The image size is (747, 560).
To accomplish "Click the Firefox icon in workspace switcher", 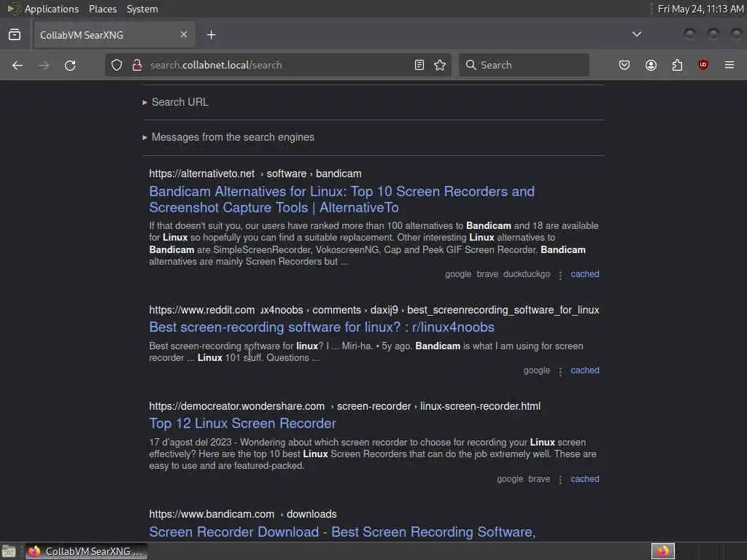I will pyautogui.click(x=662, y=551).
